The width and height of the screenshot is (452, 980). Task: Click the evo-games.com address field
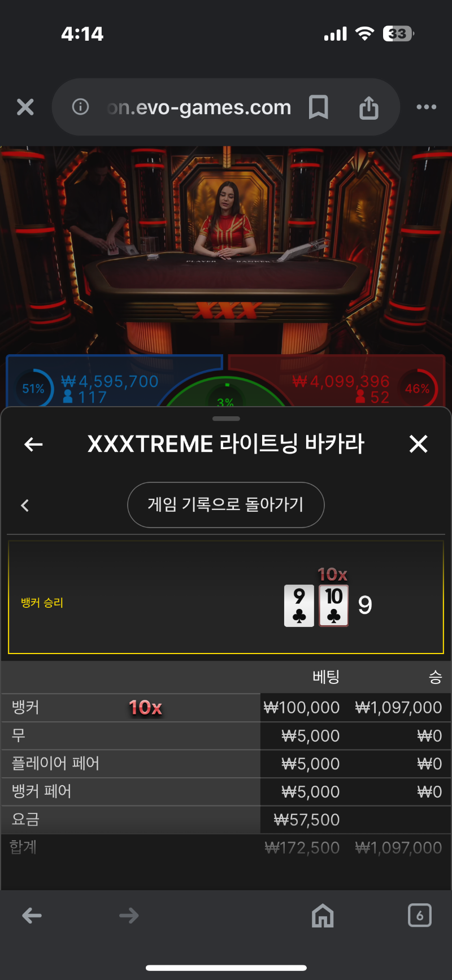[199, 107]
